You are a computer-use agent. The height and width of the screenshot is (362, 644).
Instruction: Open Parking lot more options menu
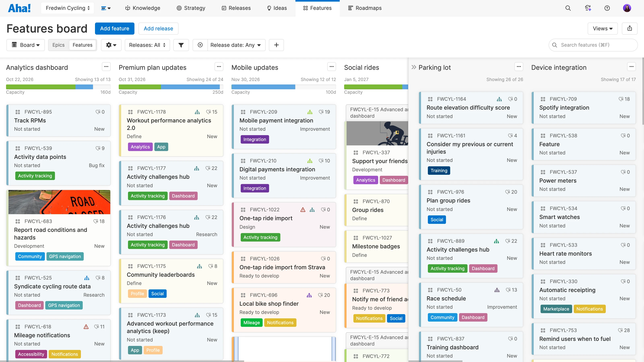(519, 67)
